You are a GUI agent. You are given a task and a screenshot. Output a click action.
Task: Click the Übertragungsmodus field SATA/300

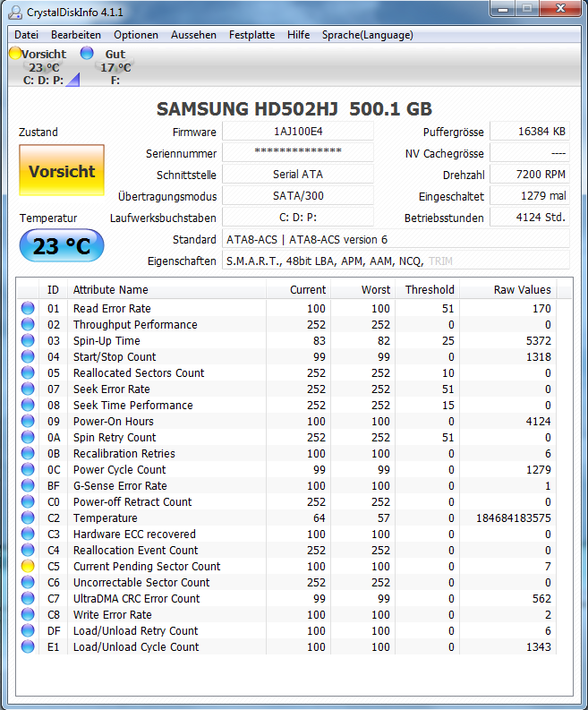[298, 195]
